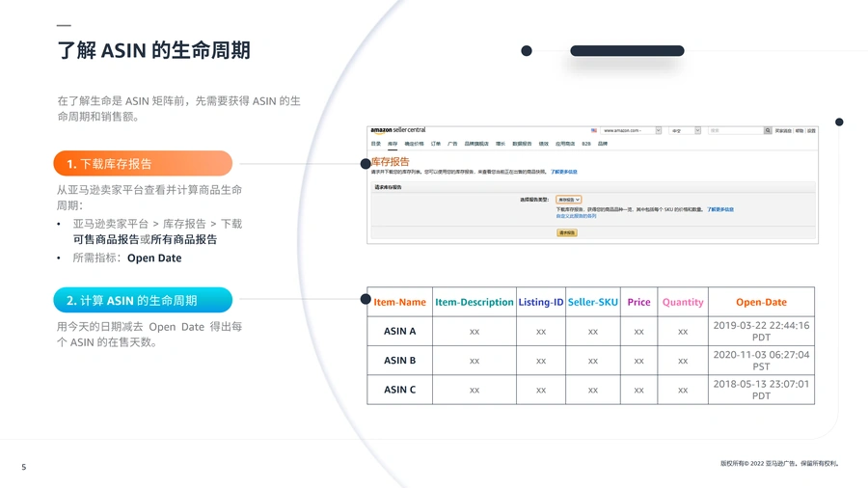Viewport: 868px width, 488px height.
Task: Open the 广告 menu
Action: (452, 144)
